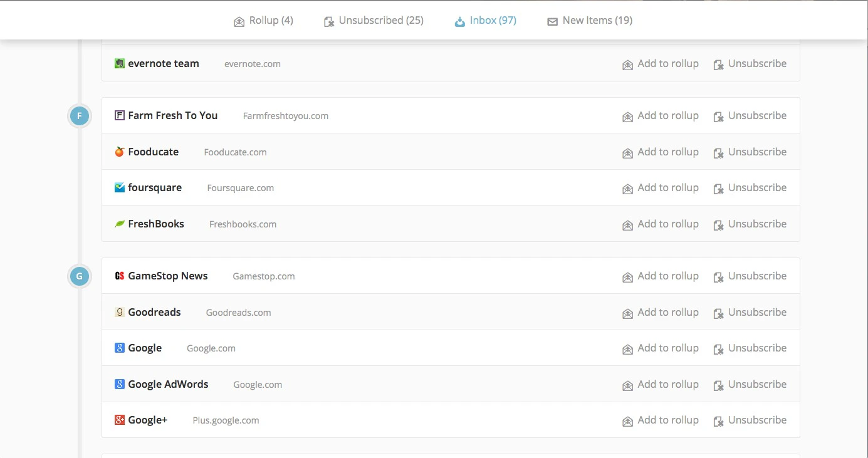Click the Google+ red favicon icon
The image size is (868, 458).
tap(119, 419)
